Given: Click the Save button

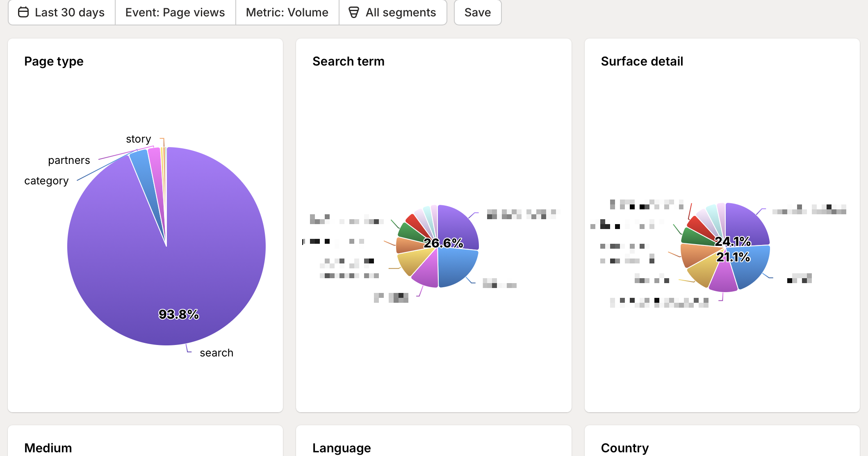Looking at the screenshot, I should click(477, 12).
